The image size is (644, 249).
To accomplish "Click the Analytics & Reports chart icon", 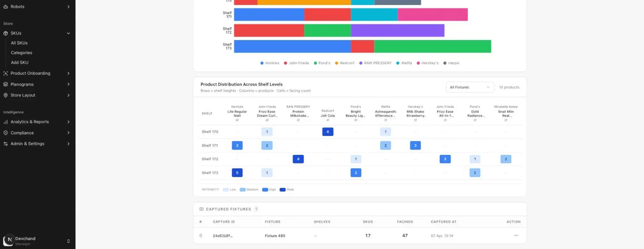I will (x=5, y=122).
